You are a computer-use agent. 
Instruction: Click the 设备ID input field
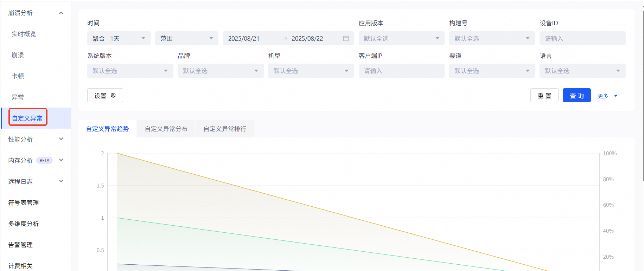pyautogui.click(x=582, y=38)
